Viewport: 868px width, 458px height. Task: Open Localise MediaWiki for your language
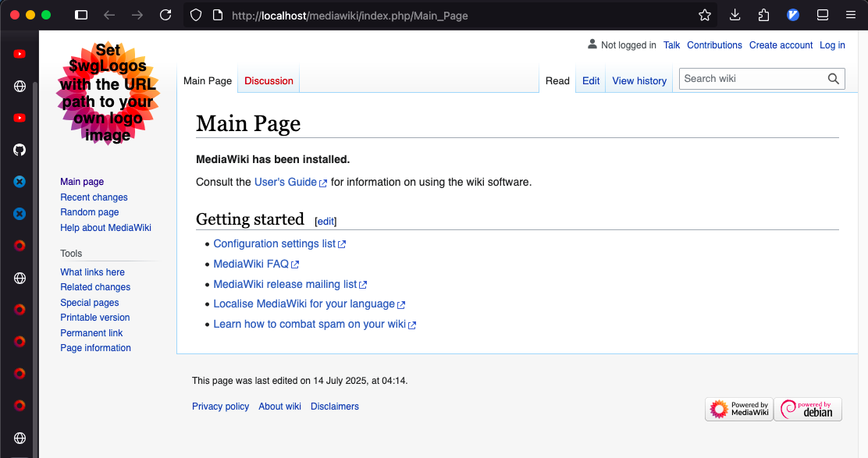309,304
